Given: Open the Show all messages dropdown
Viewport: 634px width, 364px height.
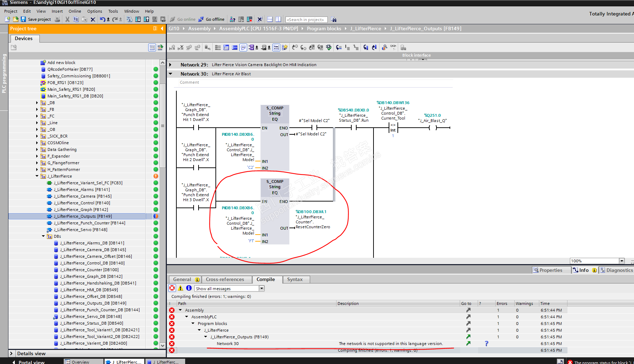Looking at the screenshot, I should [262, 288].
